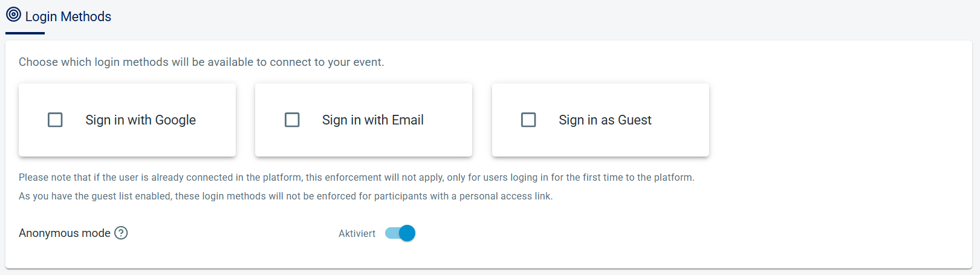Click the guest list enabled notice text
This screenshot has width=980, height=275.
(285, 196)
